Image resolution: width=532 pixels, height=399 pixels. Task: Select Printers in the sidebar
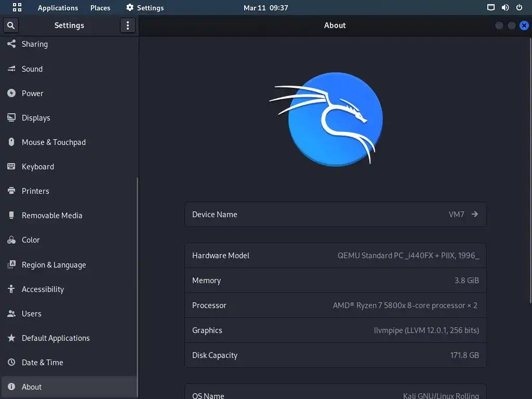click(x=69, y=191)
